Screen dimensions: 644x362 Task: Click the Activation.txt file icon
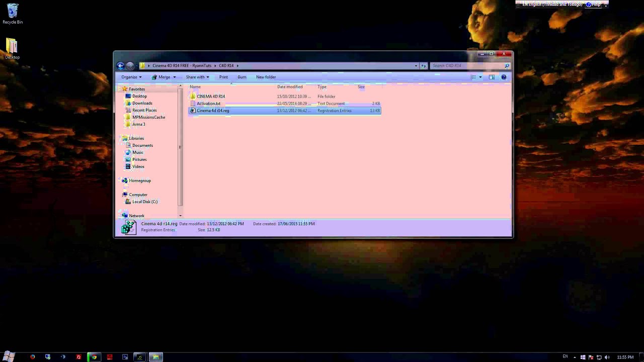coord(193,103)
